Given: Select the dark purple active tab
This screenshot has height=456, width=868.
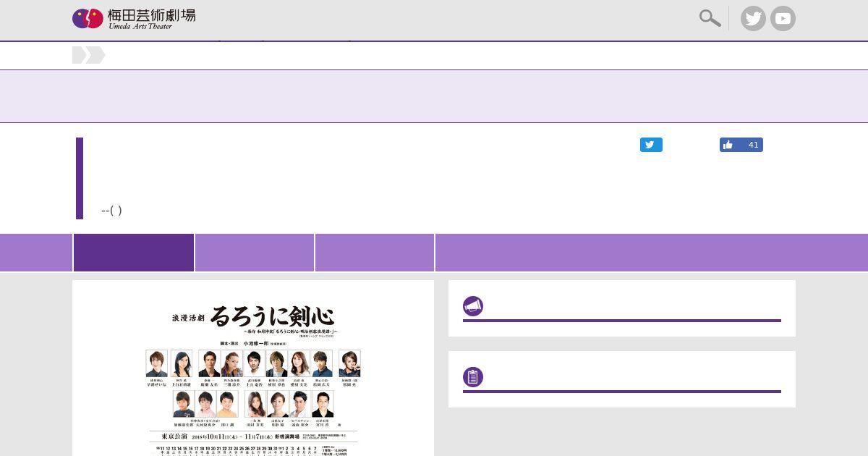Looking at the screenshot, I should pos(134,253).
